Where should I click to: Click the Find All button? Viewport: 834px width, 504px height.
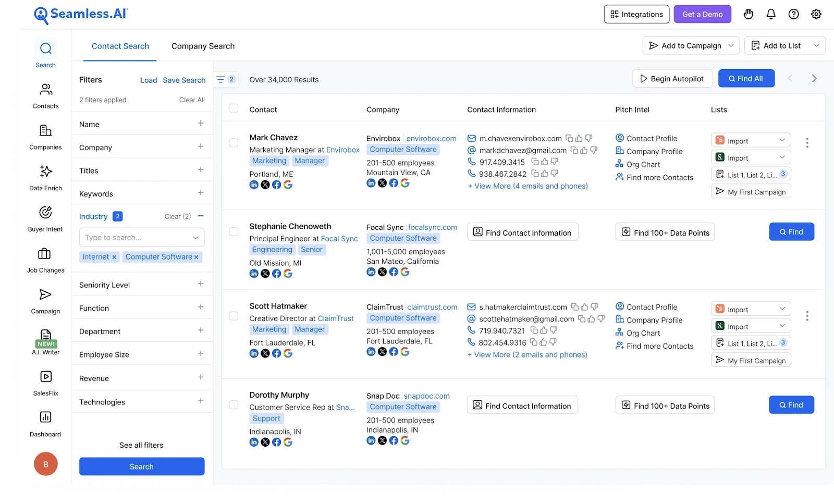[746, 78]
